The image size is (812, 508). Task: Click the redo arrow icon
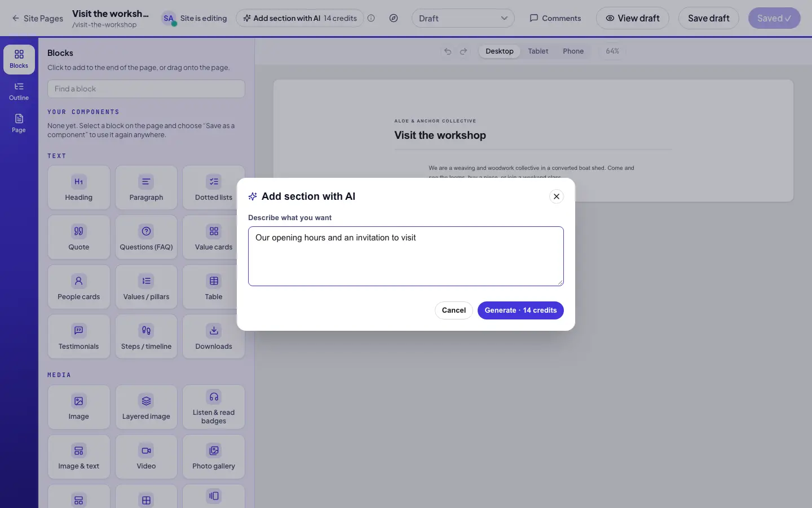(464, 51)
